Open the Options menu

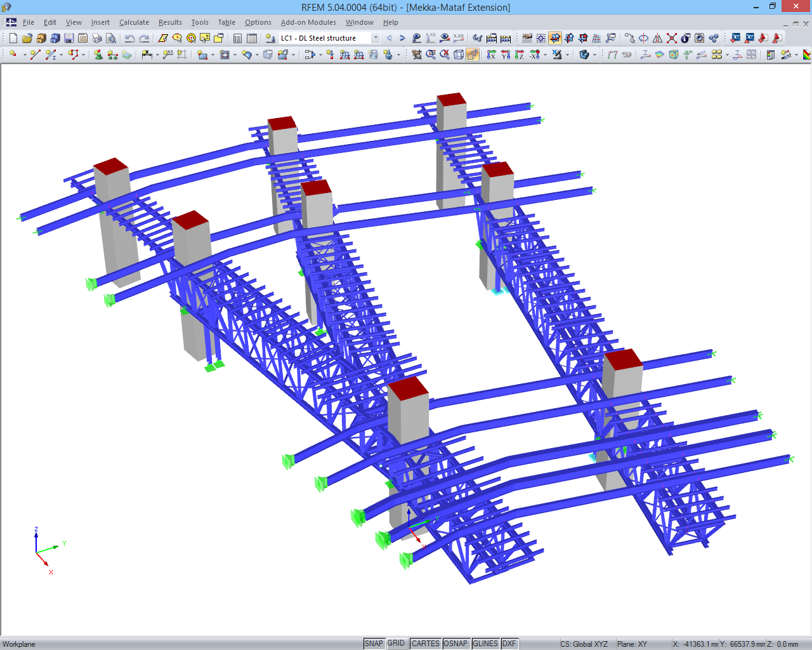(258, 22)
